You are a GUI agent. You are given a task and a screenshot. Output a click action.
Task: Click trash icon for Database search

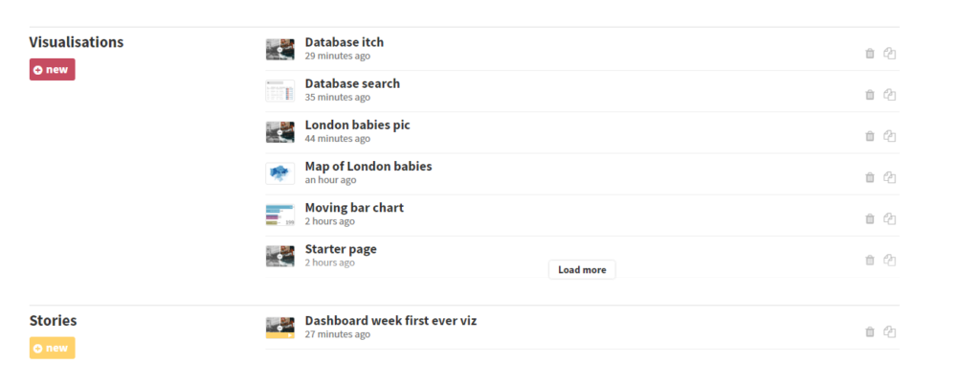[x=870, y=95]
